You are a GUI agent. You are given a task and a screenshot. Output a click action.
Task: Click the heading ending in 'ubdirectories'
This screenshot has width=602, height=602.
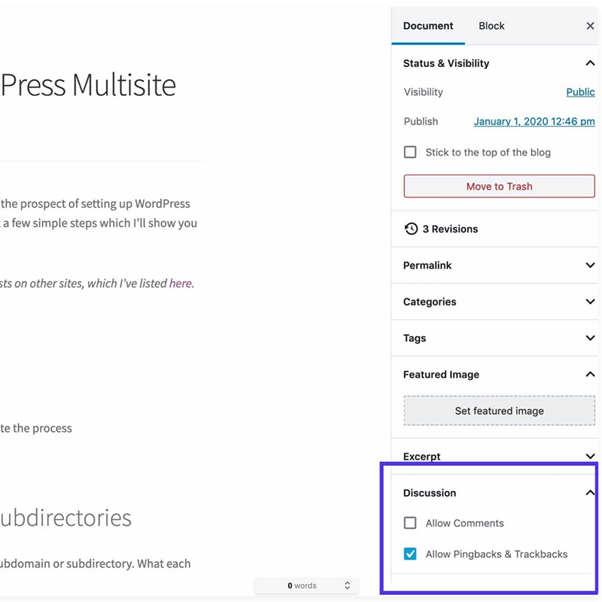(66, 518)
